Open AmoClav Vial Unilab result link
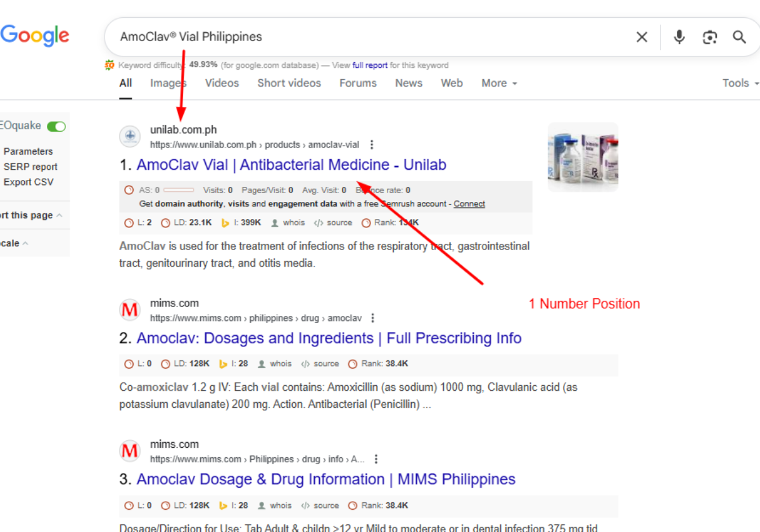 coord(291,165)
